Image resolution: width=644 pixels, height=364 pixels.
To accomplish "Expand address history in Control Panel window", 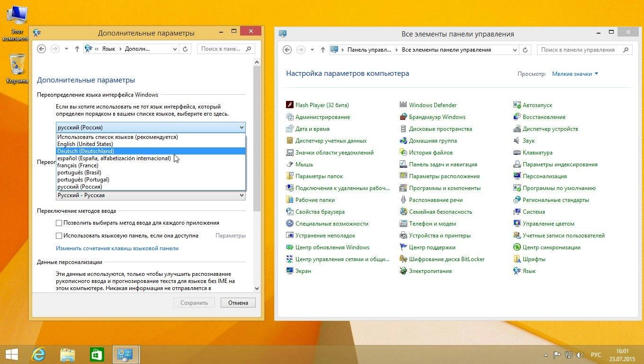I will point(515,50).
